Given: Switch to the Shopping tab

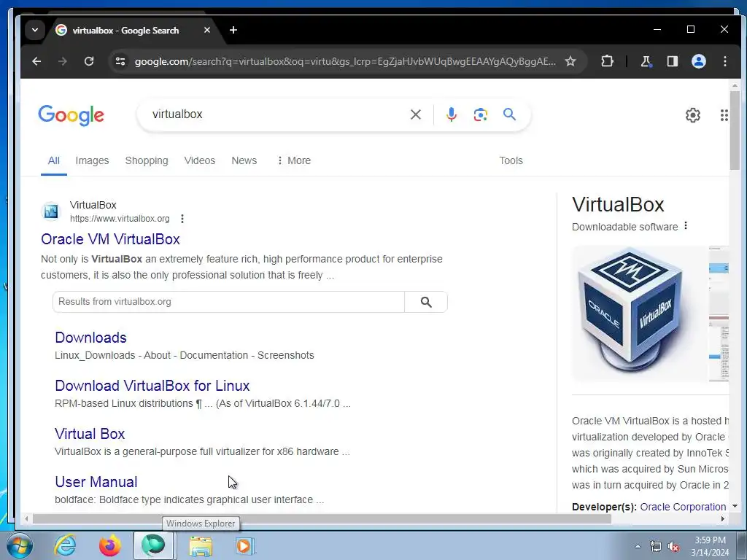Looking at the screenshot, I should 147,160.
